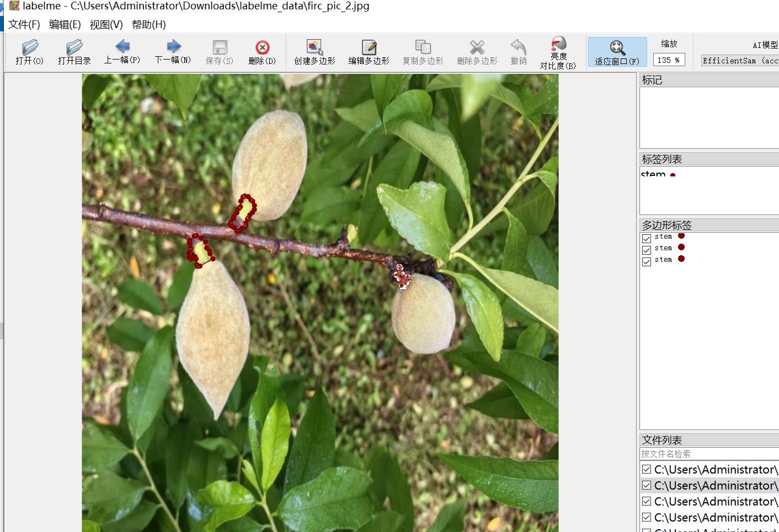This screenshot has height=532, width=779.
Task: Click the Open file (打开) toolbar icon
Action: click(x=30, y=52)
